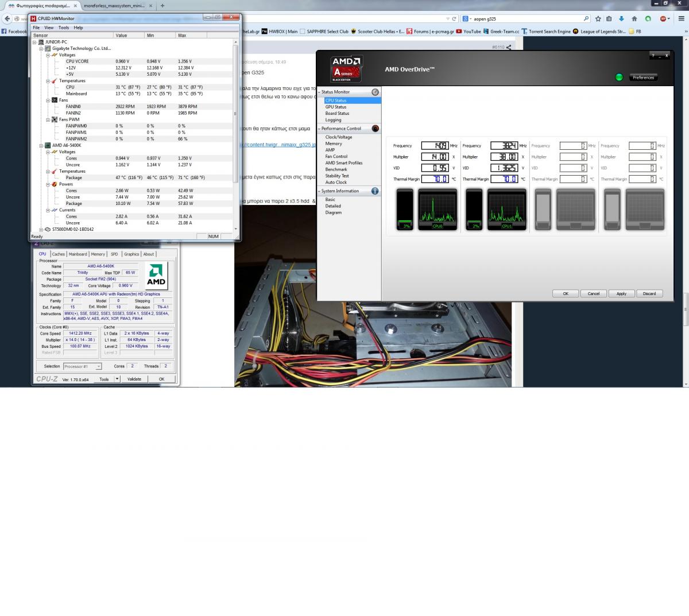This screenshot has height=616, width=689.
Task: Click the ST500DM0 hard drive icon
Action: coord(48,230)
